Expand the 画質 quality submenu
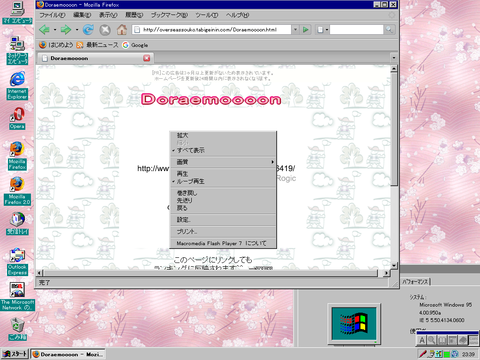This screenshot has width=480, height=360. (x=223, y=162)
